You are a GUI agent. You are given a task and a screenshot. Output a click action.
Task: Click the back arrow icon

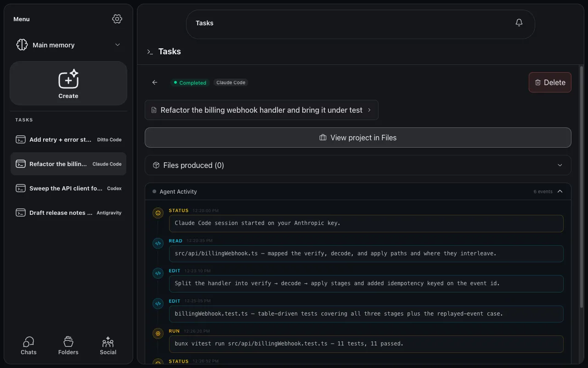pyautogui.click(x=155, y=82)
